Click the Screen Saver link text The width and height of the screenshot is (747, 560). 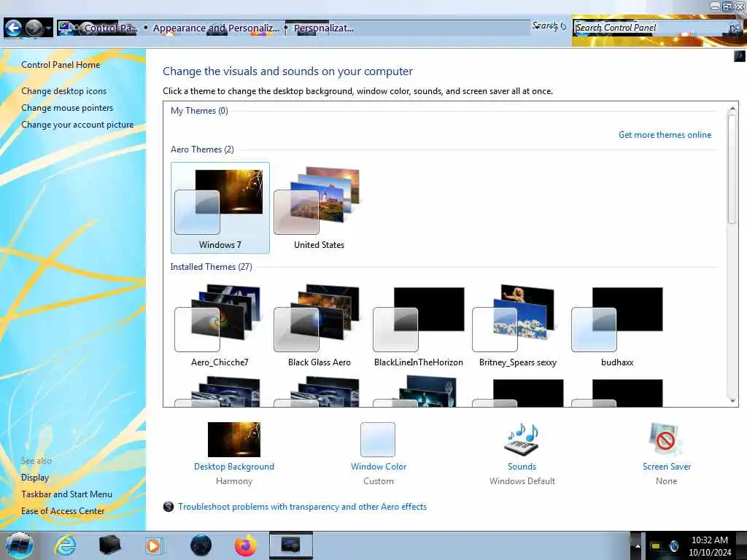[x=667, y=467]
